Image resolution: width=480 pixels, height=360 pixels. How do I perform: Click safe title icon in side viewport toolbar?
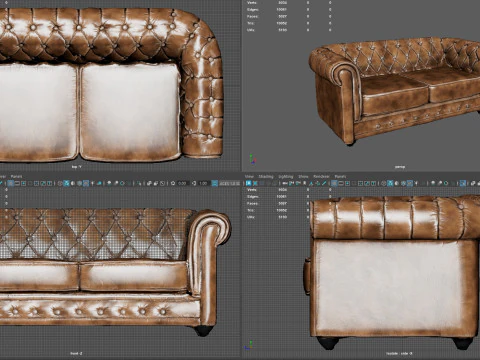tap(373, 183)
